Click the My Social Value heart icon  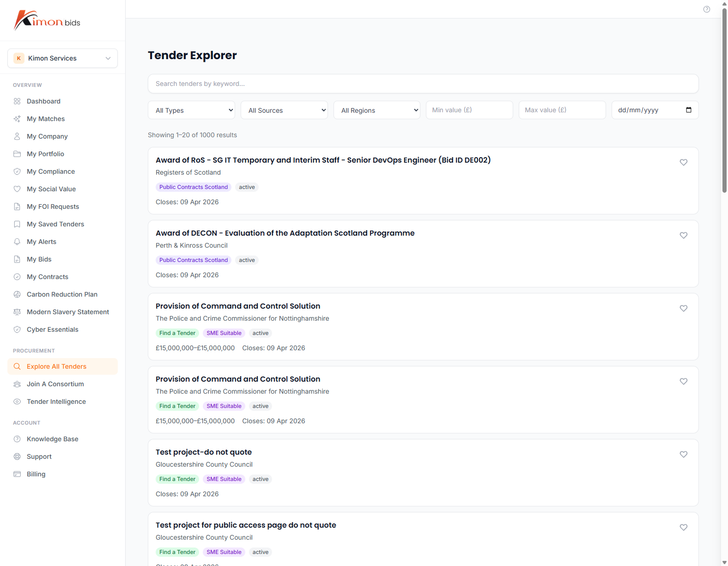(17, 189)
